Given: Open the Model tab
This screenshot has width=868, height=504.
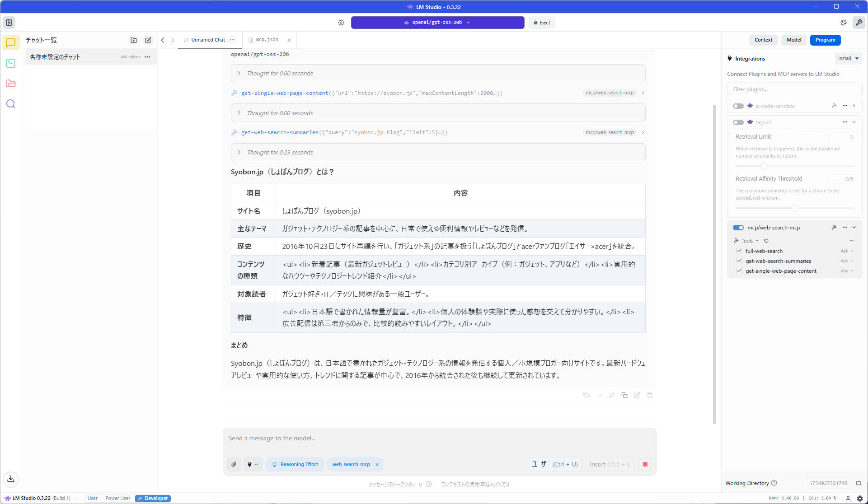Looking at the screenshot, I should (793, 40).
